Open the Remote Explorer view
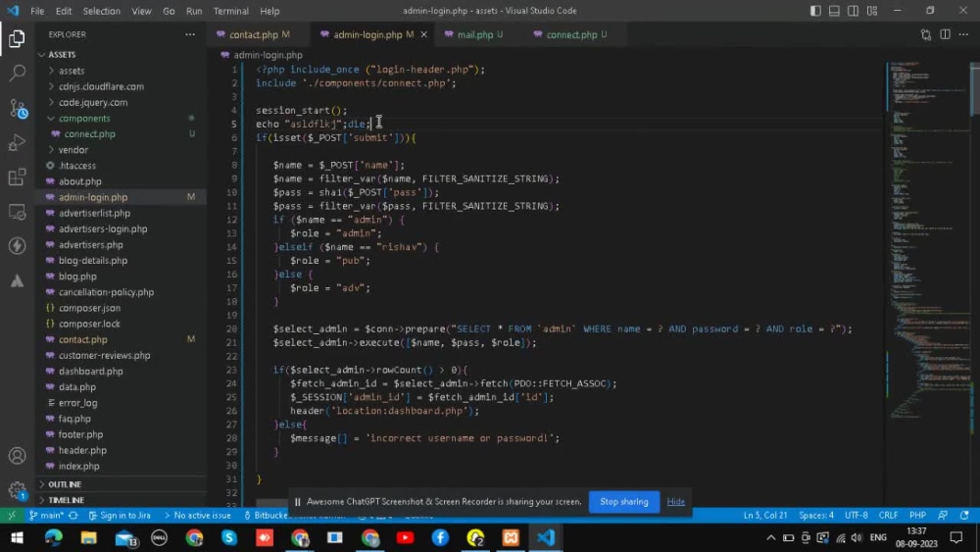 17,213
